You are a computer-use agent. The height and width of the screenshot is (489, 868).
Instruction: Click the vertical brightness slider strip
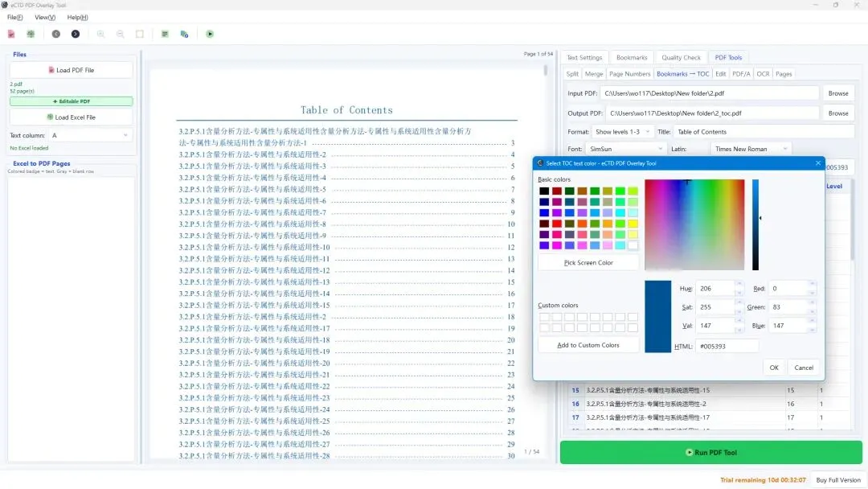coord(755,225)
